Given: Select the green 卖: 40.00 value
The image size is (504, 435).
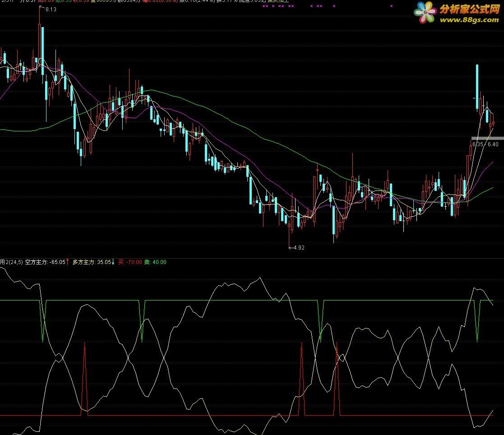Looking at the screenshot, I should point(155,262).
